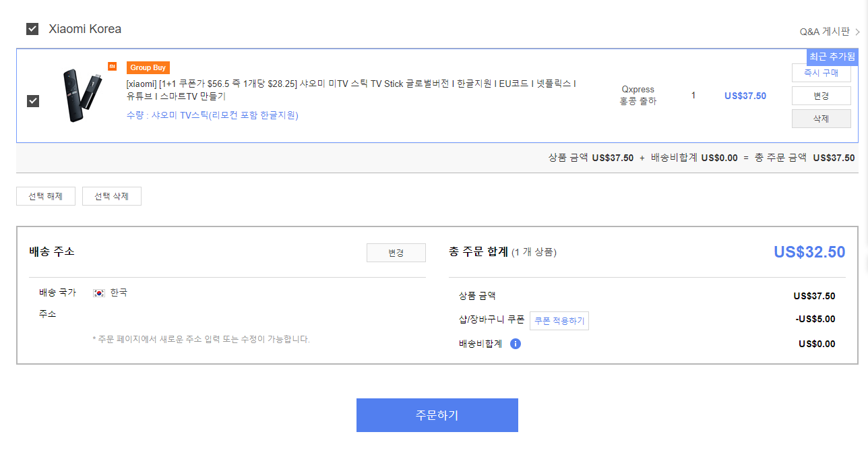868x457 pixels.
Task: Click the -US$5.00 coupon discount value
Action: 815,319
